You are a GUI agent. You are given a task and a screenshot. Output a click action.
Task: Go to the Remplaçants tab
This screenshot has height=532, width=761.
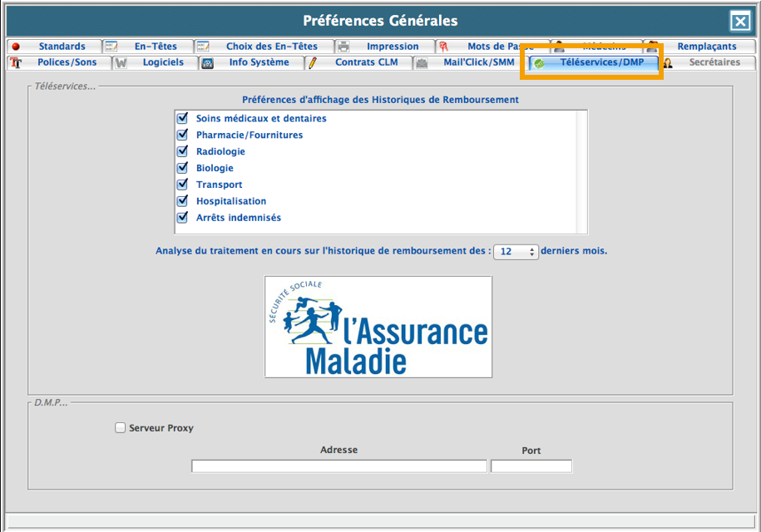point(699,47)
